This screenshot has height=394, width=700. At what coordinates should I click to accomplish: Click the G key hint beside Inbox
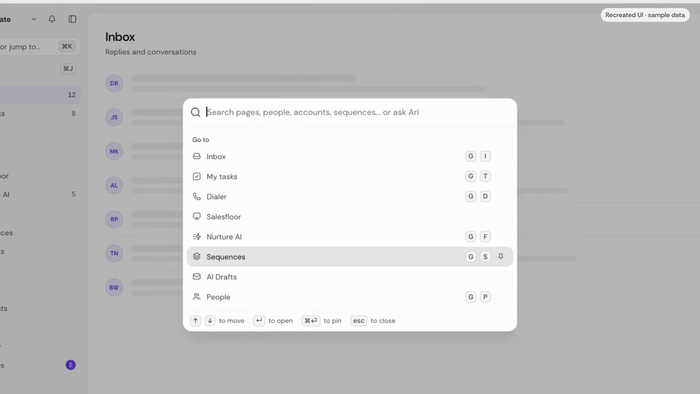[471, 156]
